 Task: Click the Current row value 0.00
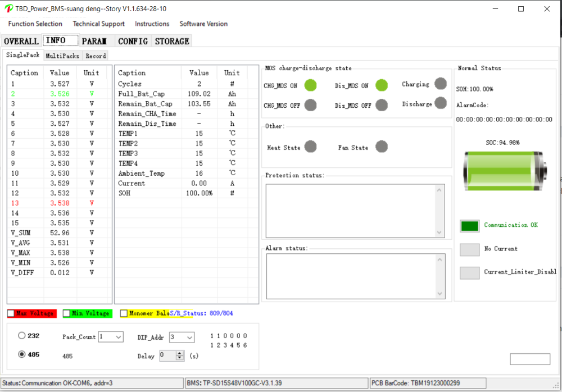tap(200, 184)
